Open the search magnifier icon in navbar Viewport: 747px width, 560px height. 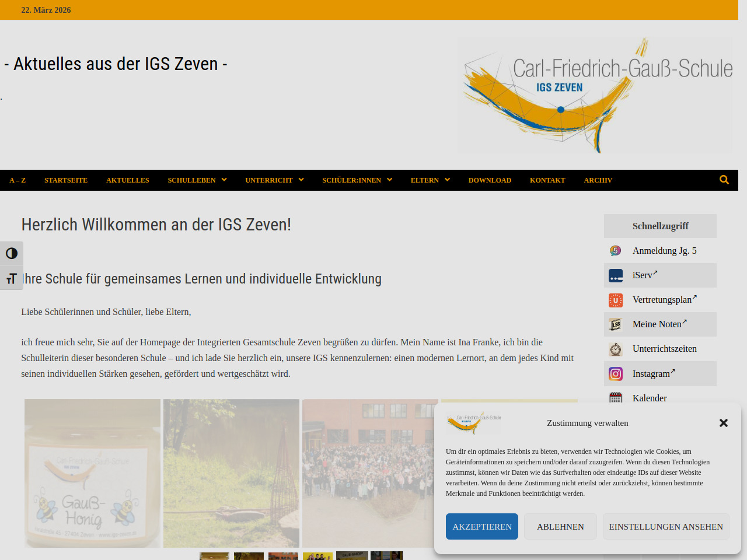click(724, 180)
